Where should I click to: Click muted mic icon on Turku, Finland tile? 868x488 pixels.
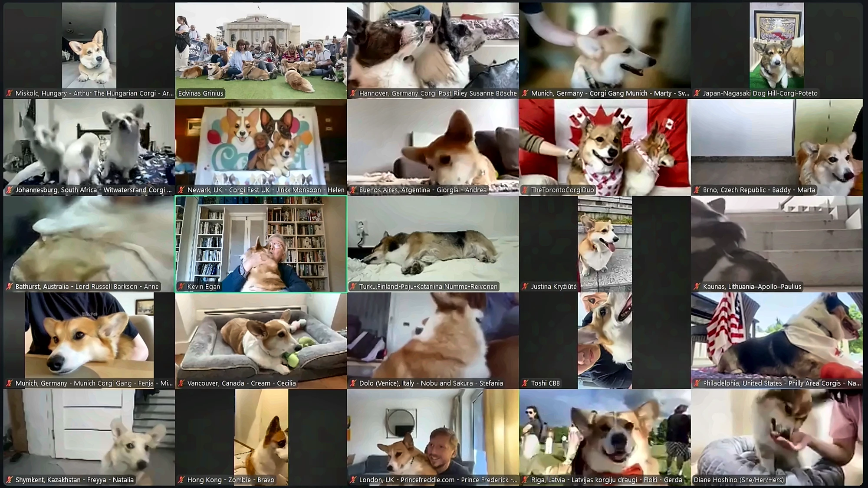(x=353, y=287)
